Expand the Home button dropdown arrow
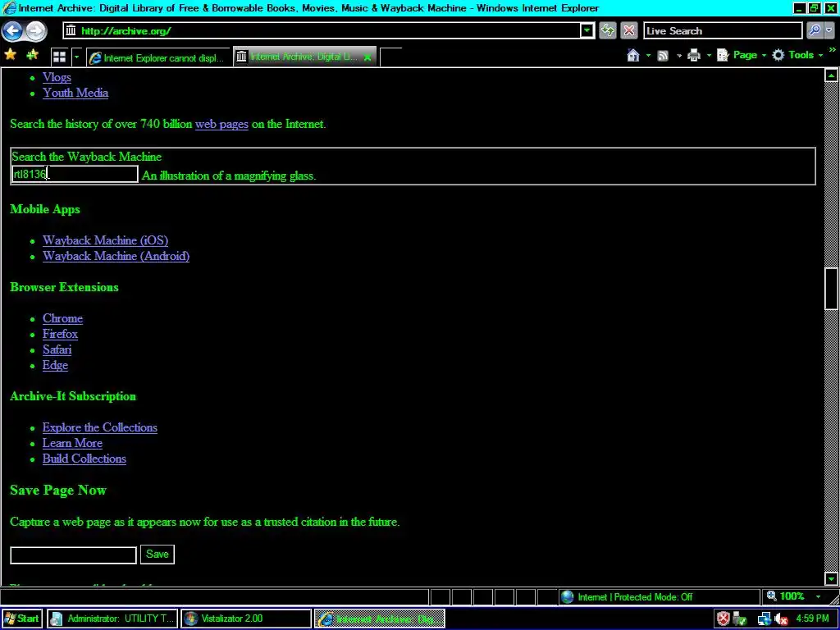Screen dimensions: 840x630 (648, 55)
